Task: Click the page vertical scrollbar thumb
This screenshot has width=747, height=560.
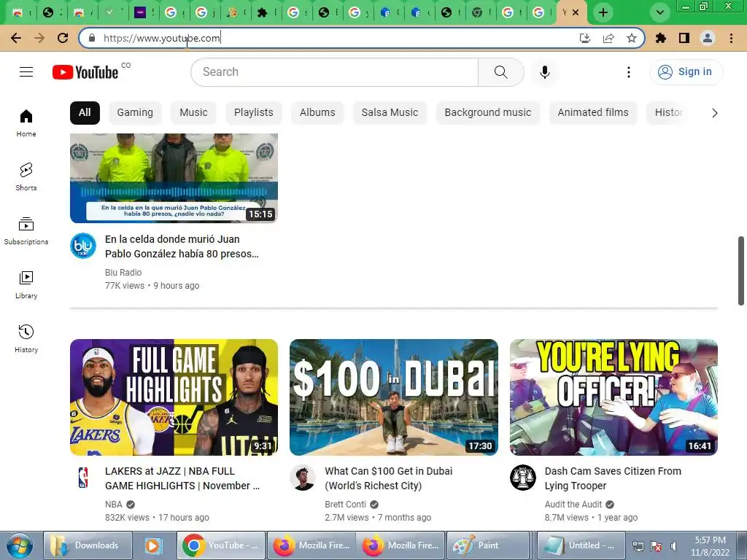Action: pyautogui.click(x=741, y=271)
